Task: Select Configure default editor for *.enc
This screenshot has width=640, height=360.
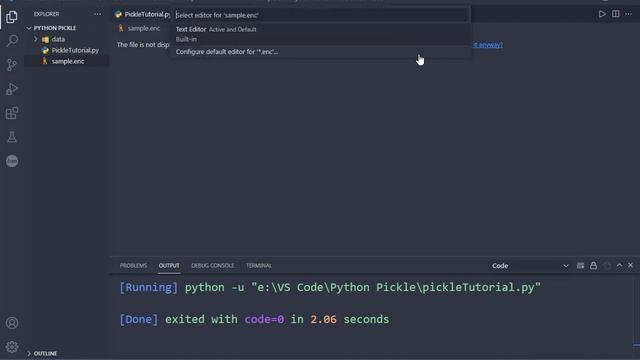Action: [x=320, y=52]
